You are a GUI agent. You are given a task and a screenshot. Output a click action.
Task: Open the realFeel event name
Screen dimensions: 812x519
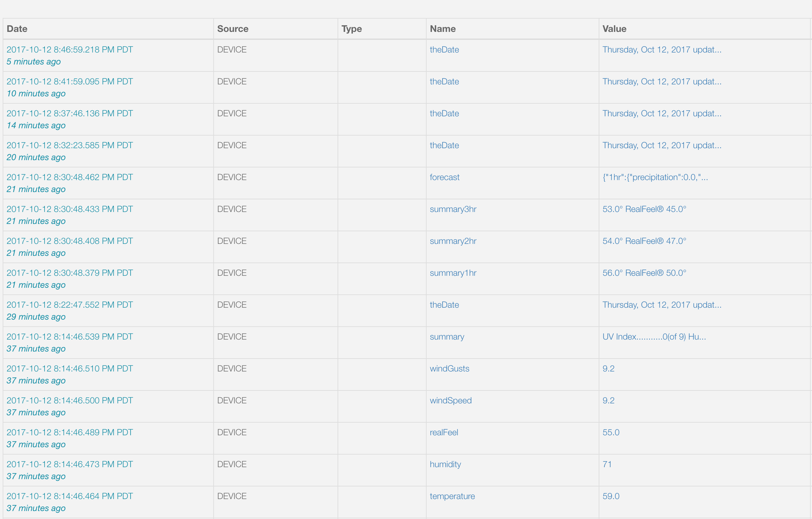(x=444, y=432)
